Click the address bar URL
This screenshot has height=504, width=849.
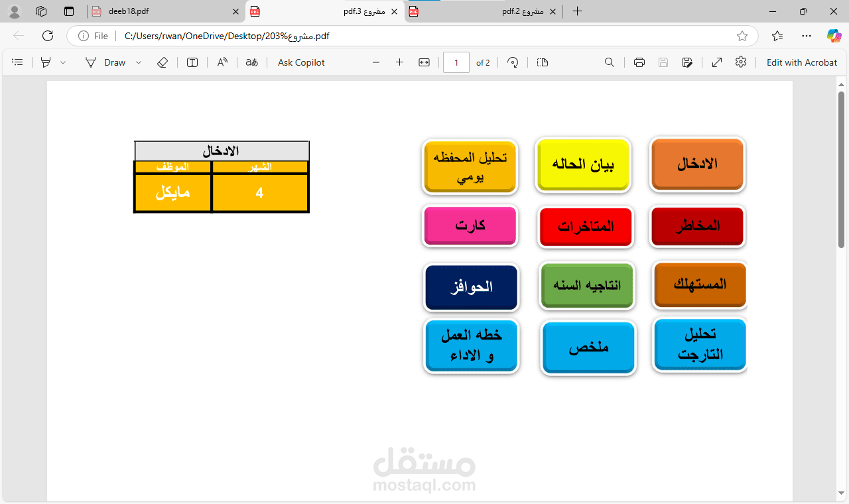227,36
